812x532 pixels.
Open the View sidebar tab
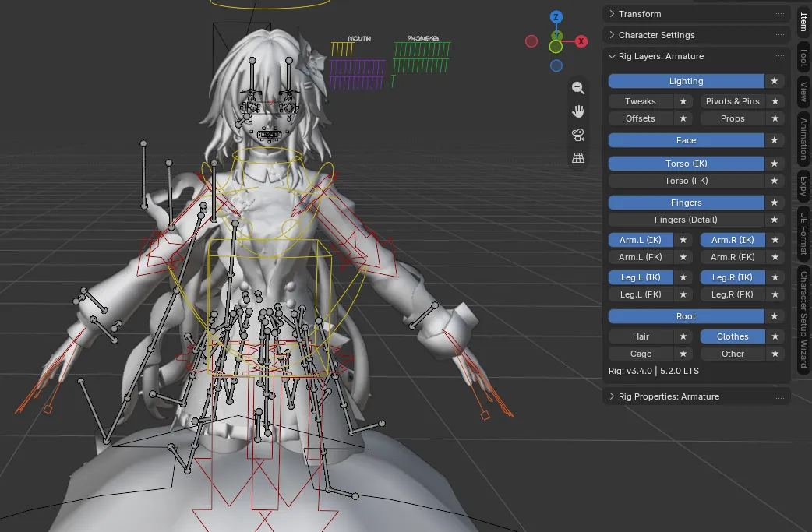pos(803,91)
